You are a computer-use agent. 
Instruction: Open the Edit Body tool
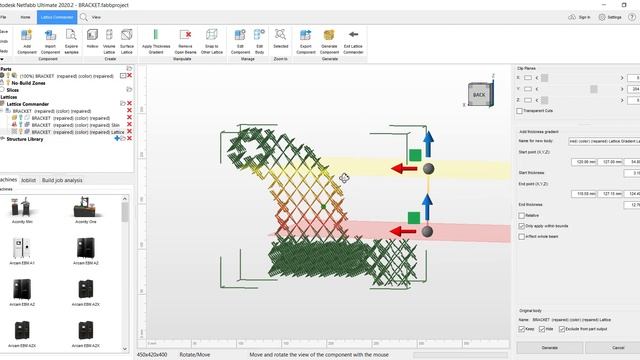(x=259, y=35)
